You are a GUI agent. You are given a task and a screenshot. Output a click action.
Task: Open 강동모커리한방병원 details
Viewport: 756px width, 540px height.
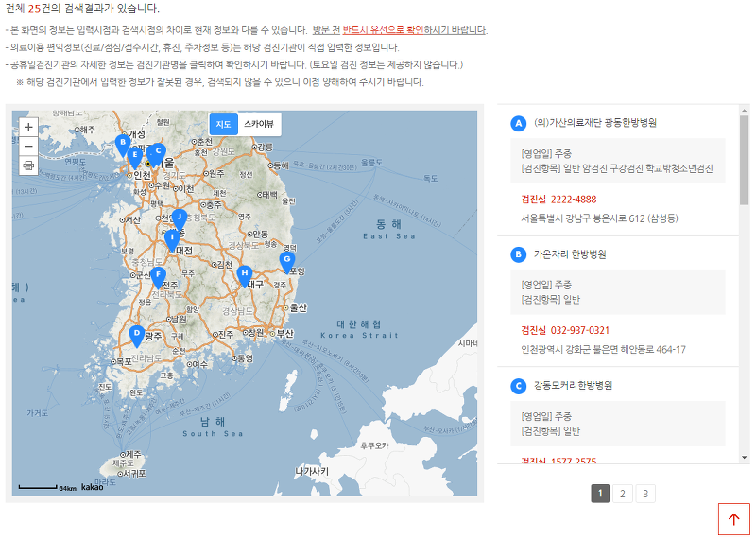[573, 385]
